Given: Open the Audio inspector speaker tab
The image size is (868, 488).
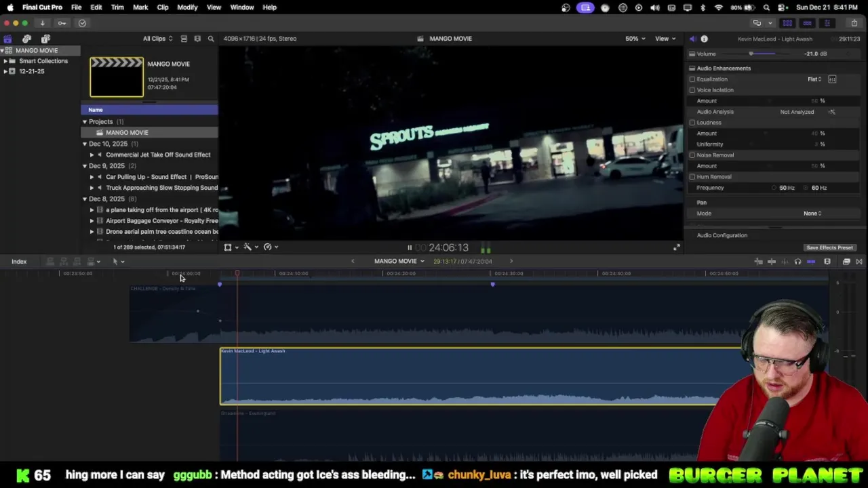Looking at the screenshot, I should pos(692,39).
